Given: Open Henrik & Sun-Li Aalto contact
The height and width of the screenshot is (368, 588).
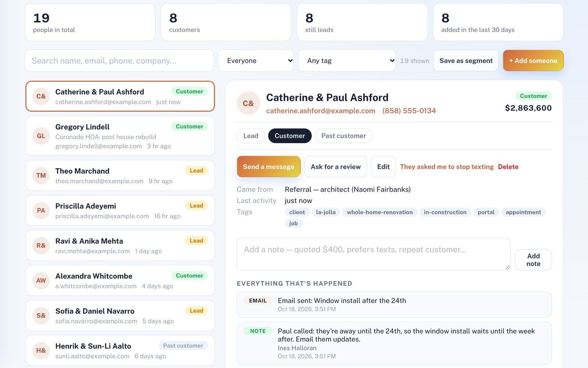Looking at the screenshot, I should (x=120, y=350).
